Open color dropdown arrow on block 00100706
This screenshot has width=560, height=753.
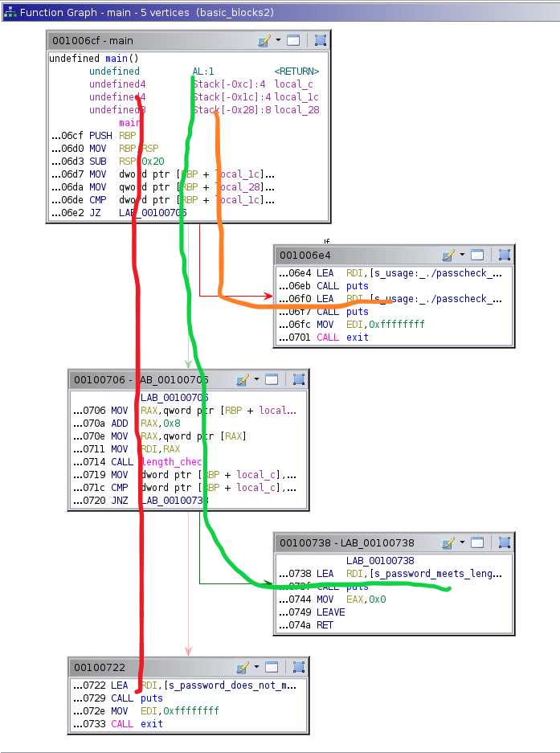(256, 379)
